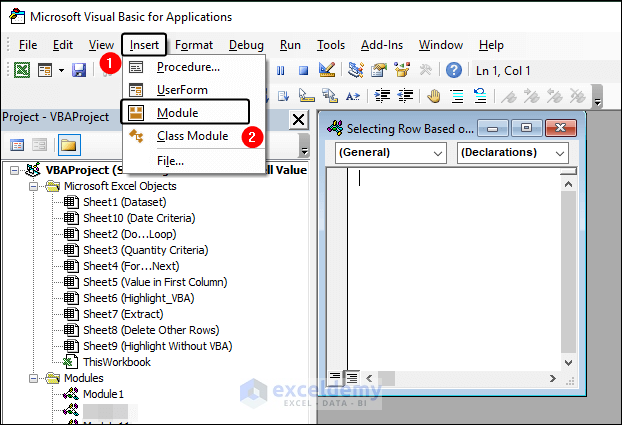
Task: Click the code window's scroll-down arrow
Action: click(x=568, y=362)
